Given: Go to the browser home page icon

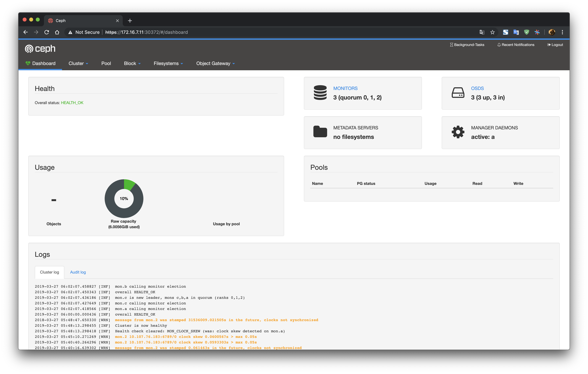Looking at the screenshot, I should coord(57,32).
